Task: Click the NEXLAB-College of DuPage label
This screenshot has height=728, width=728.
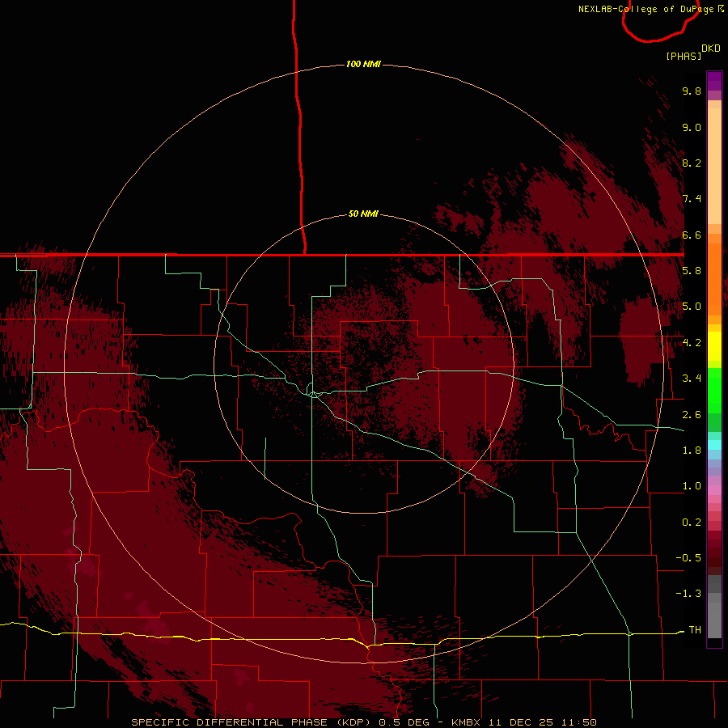Action: click(645, 9)
